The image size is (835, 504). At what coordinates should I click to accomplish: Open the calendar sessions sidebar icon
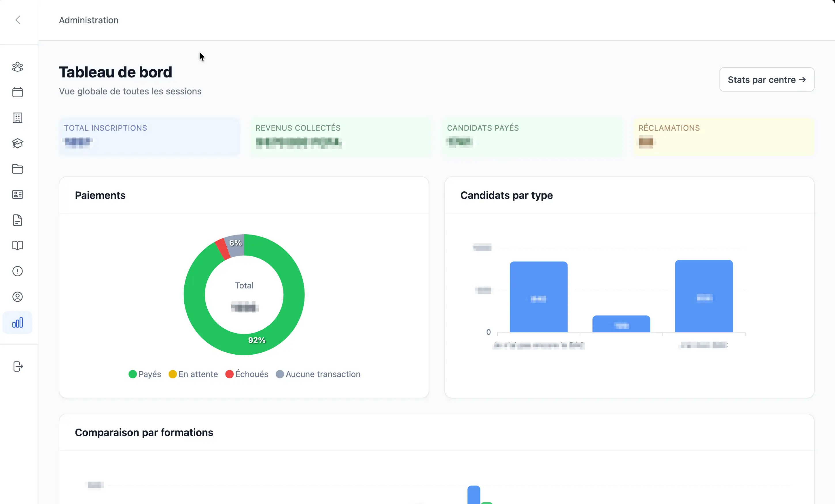click(18, 92)
